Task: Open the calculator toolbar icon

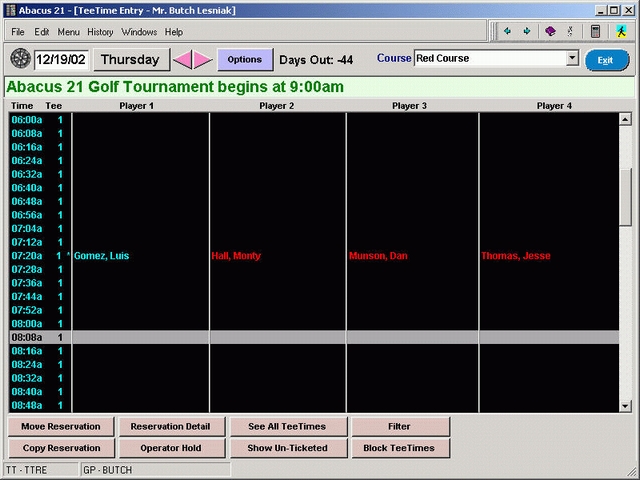Action: [x=596, y=31]
